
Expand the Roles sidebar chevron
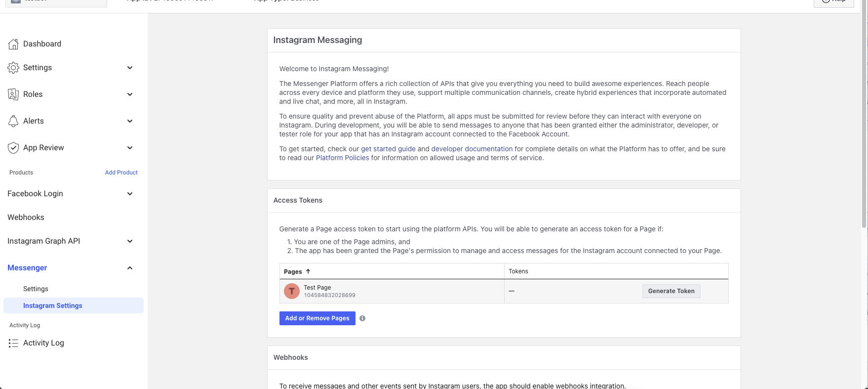point(130,94)
